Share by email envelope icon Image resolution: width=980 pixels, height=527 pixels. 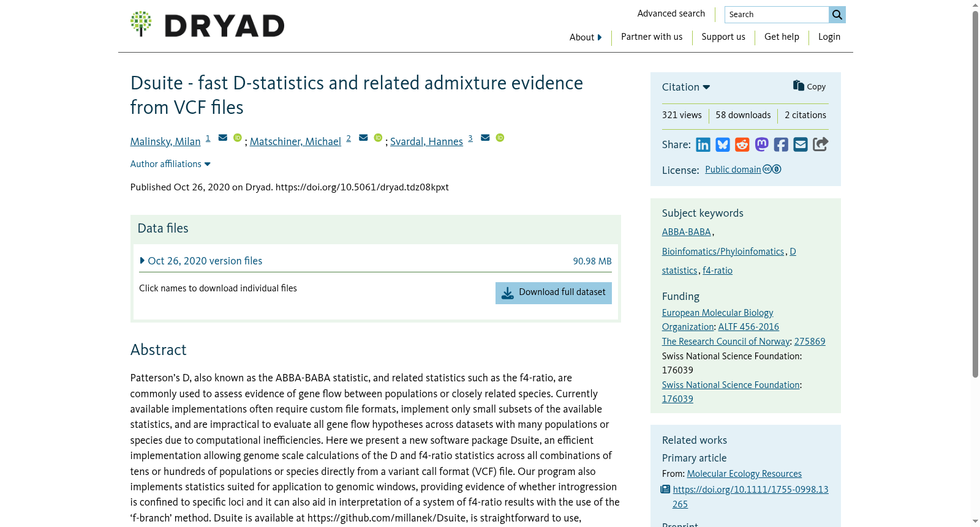(x=801, y=144)
